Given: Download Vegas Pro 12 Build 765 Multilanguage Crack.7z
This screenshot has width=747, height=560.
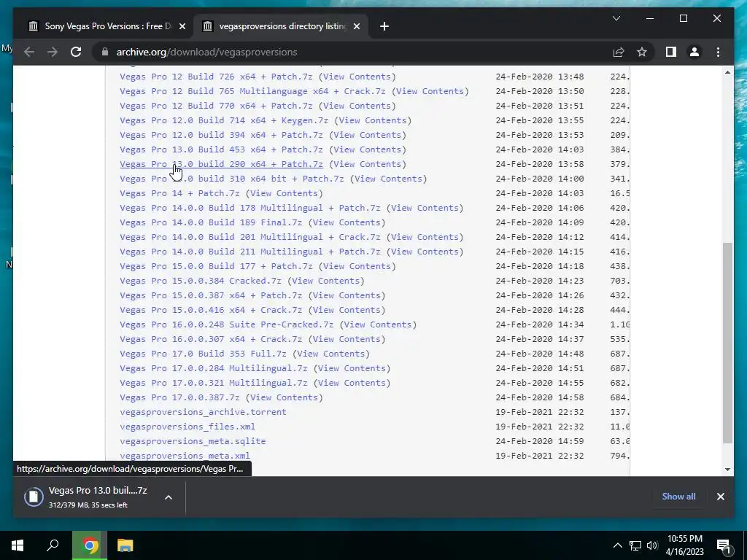Looking at the screenshot, I should (x=252, y=91).
